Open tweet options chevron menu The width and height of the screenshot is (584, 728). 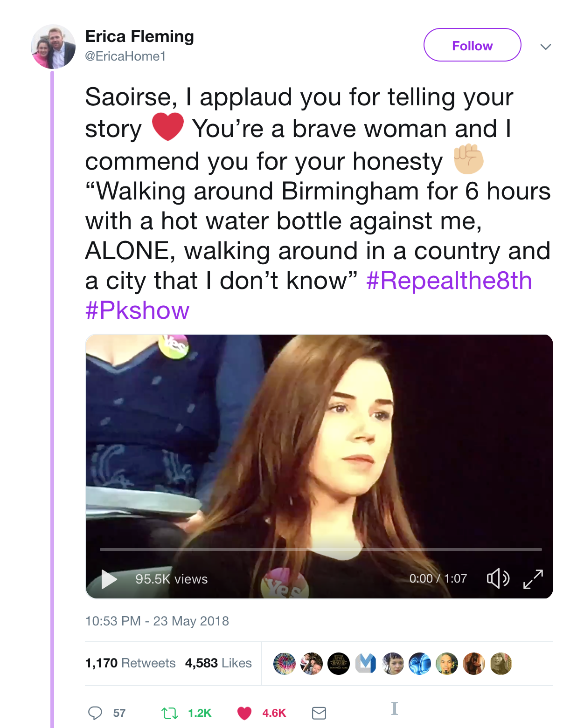(x=546, y=47)
